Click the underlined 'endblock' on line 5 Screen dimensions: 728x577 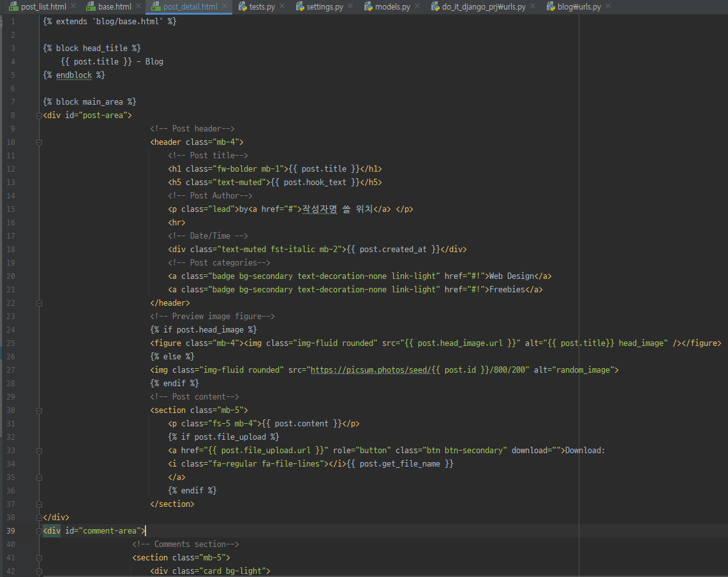coord(74,75)
